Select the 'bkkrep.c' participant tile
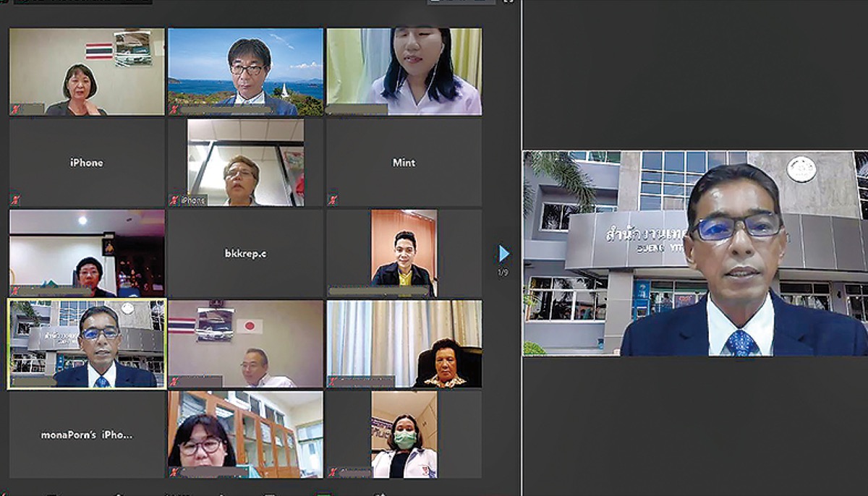868x496 pixels. (x=245, y=254)
